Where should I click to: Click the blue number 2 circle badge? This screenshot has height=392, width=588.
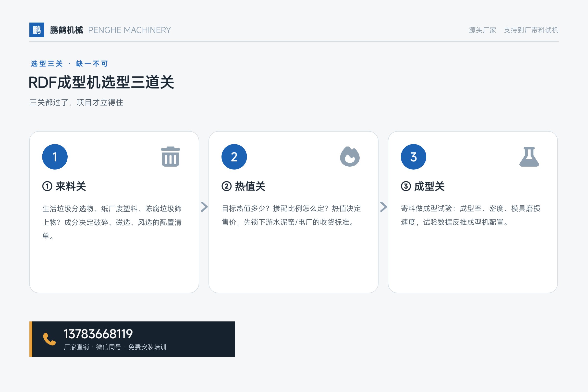(x=234, y=157)
